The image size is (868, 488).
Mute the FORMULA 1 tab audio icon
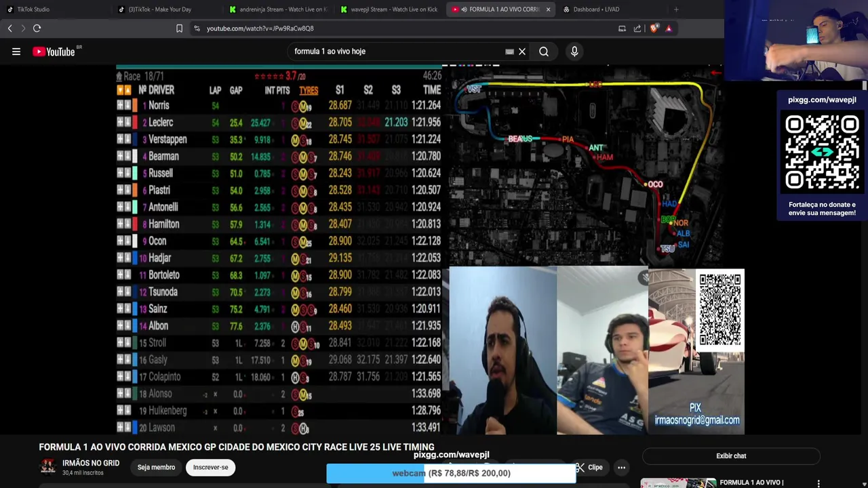[464, 9]
